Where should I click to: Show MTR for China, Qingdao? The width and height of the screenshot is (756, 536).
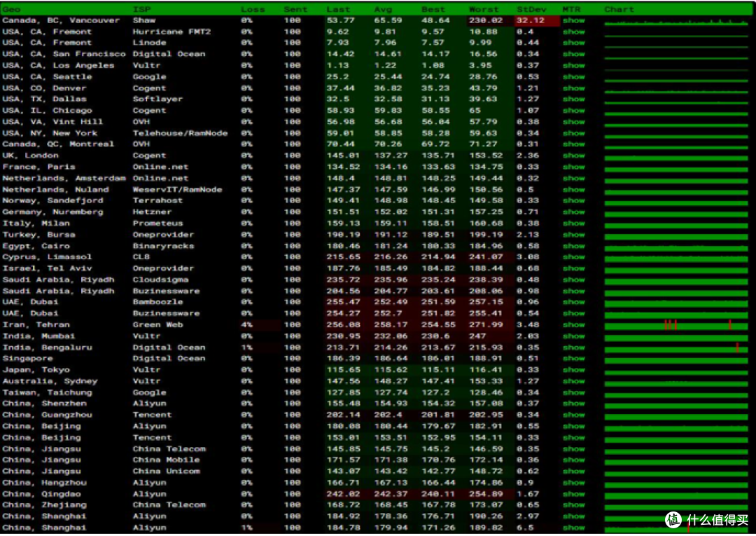pos(574,494)
